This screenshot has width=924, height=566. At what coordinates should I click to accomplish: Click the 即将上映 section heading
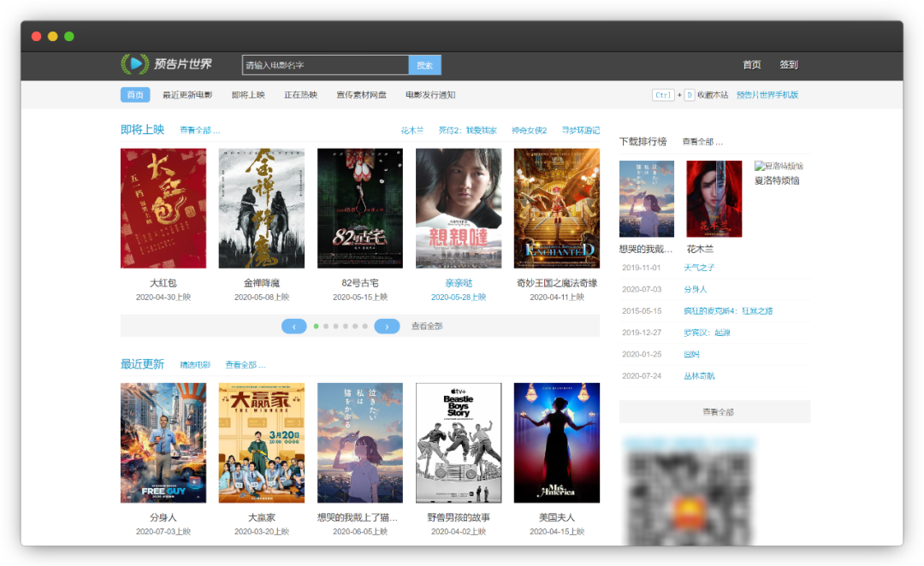(143, 130)
